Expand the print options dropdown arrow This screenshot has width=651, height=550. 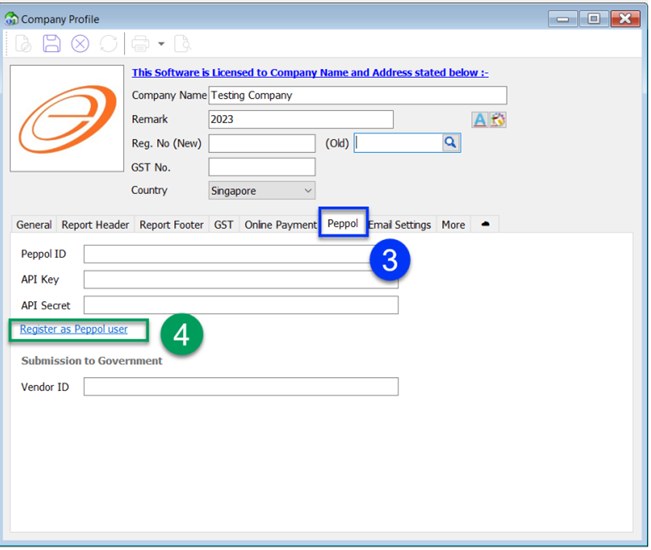point(160,44)
